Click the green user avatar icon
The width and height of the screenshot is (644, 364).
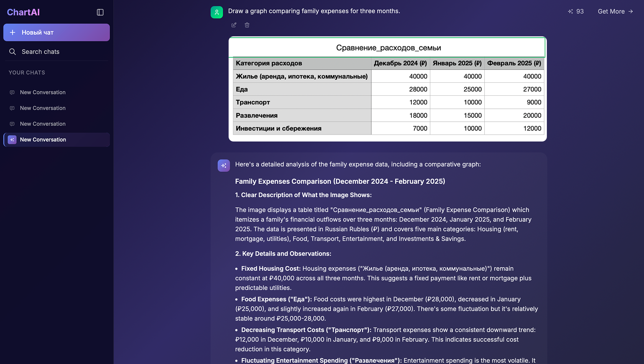tap(217, 12)
